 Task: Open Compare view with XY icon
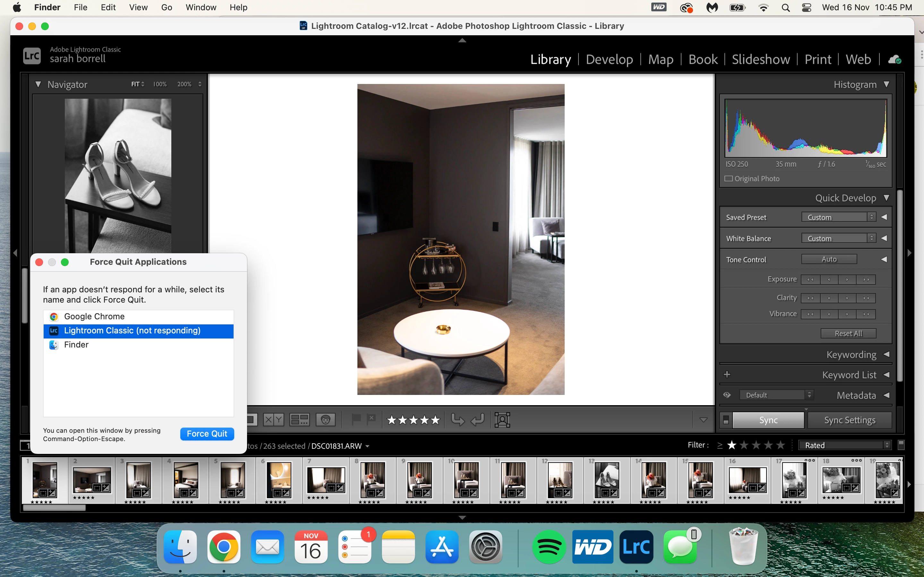(x=273, y=420)
